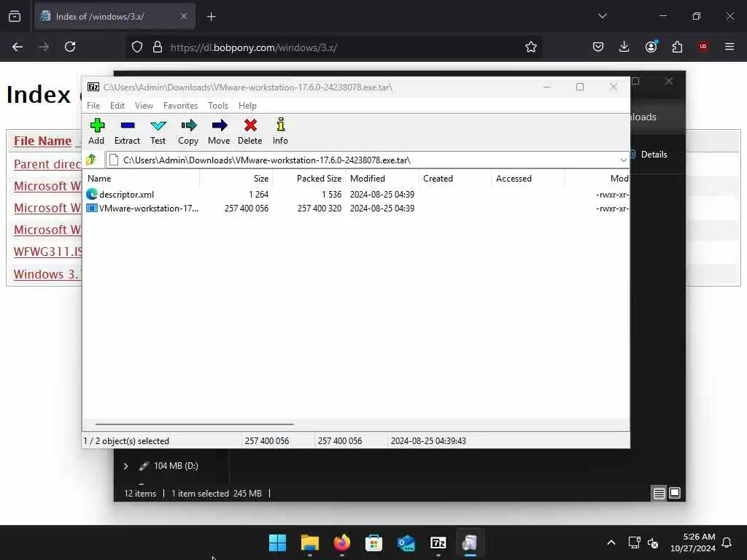Show hidden tray icons chevron
Viewport: 747px width, 560px height.
(611, 542)
